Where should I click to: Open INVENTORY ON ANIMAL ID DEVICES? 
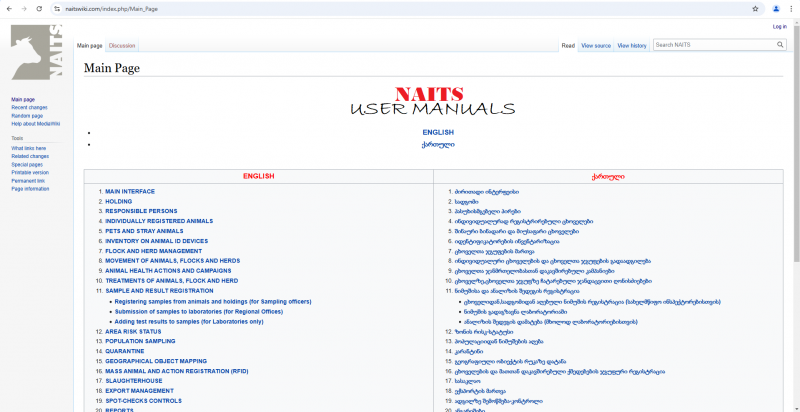tap(157, 241)
